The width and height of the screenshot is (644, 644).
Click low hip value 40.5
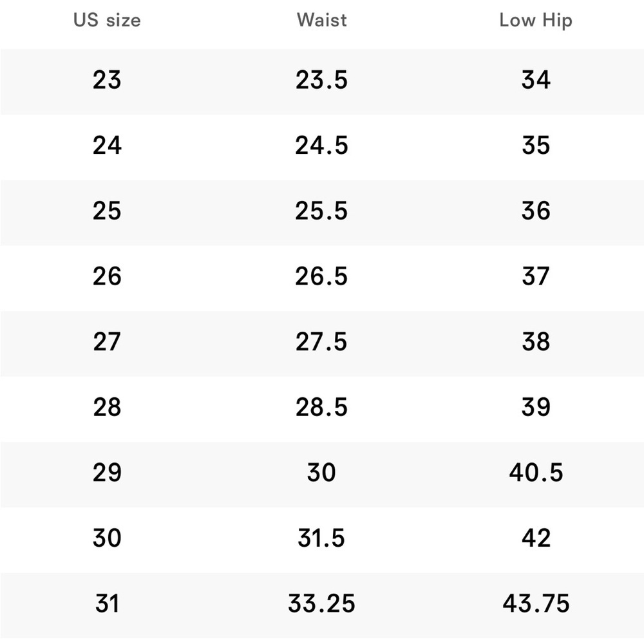pos(536,473)
